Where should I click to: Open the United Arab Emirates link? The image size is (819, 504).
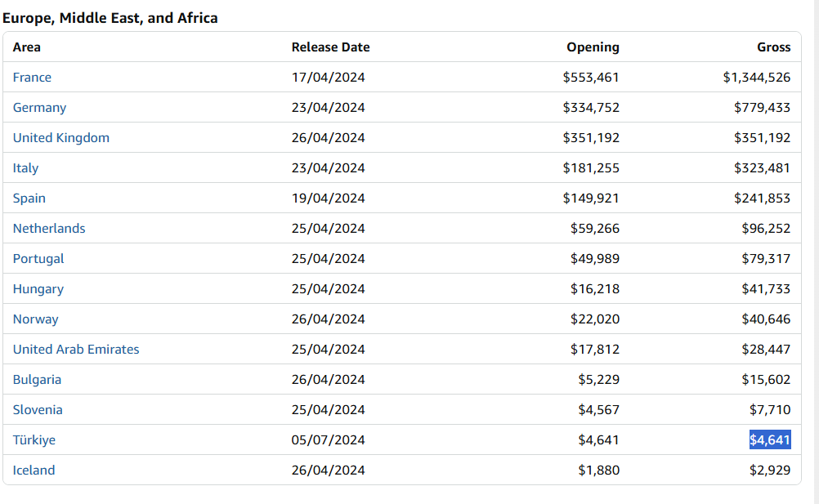click(x=76, y=350)
